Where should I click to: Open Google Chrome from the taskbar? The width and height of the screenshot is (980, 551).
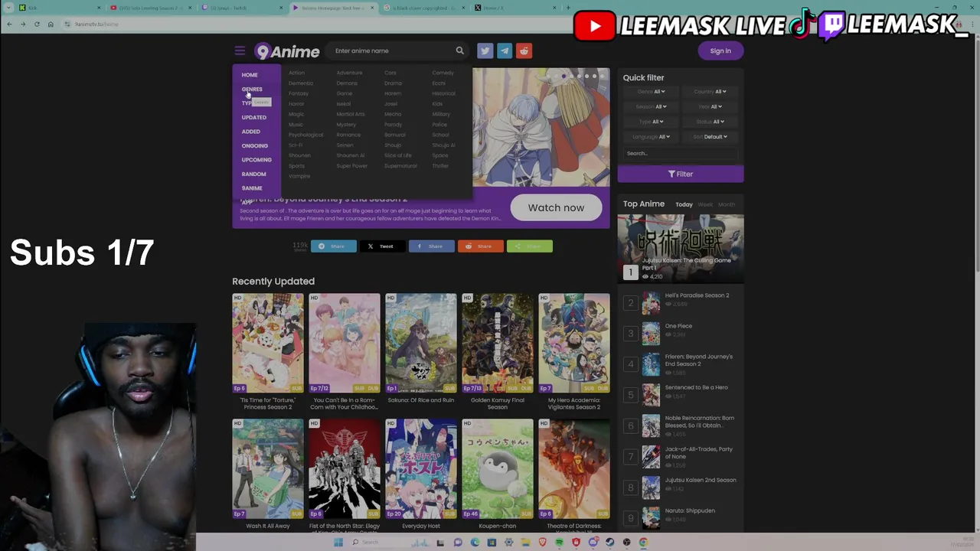(x=643, y=543)
